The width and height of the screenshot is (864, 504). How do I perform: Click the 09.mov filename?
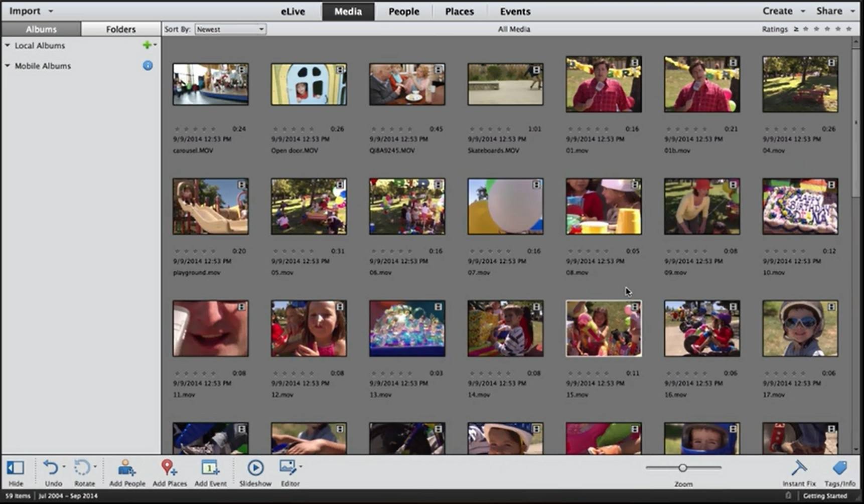pyautogui.click(x=675, y=272)
